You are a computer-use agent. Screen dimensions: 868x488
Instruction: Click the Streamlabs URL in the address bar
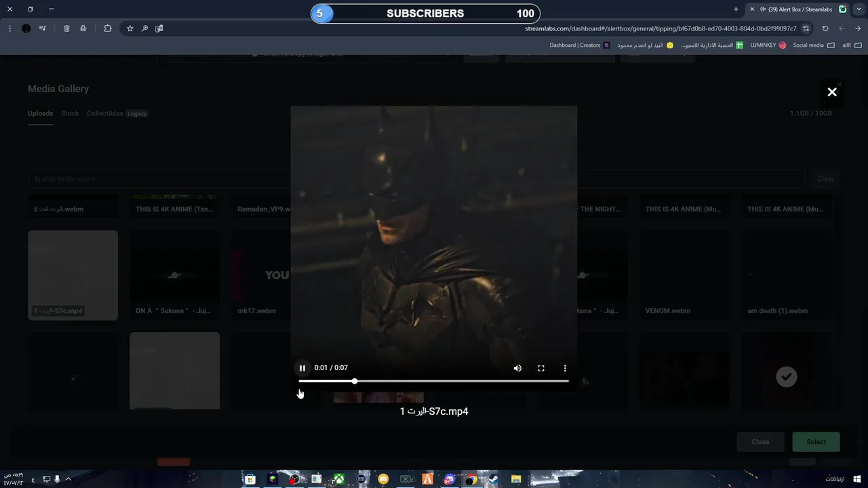coord(660,28)
